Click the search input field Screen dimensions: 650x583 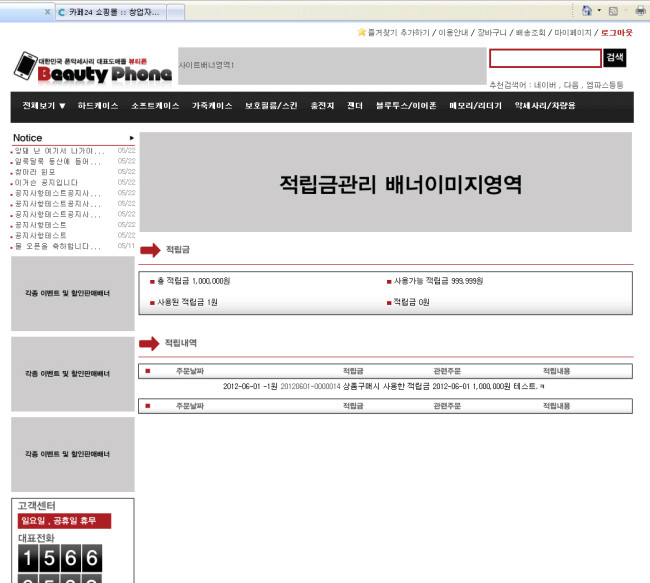pyautogui.click(x=545, y=58)
